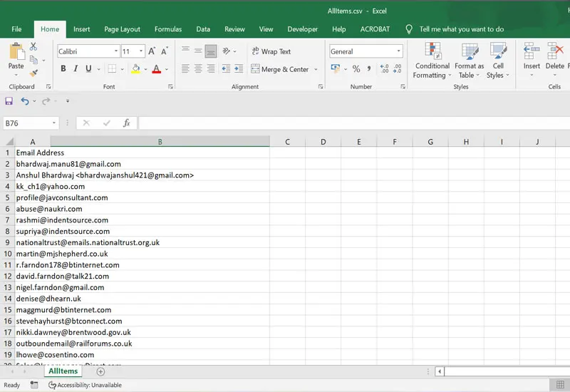Image resolution: width=570 pixels, height=392 pixels.
Task: Decrease font size with the smaller A icon
Action: [165, 51]
